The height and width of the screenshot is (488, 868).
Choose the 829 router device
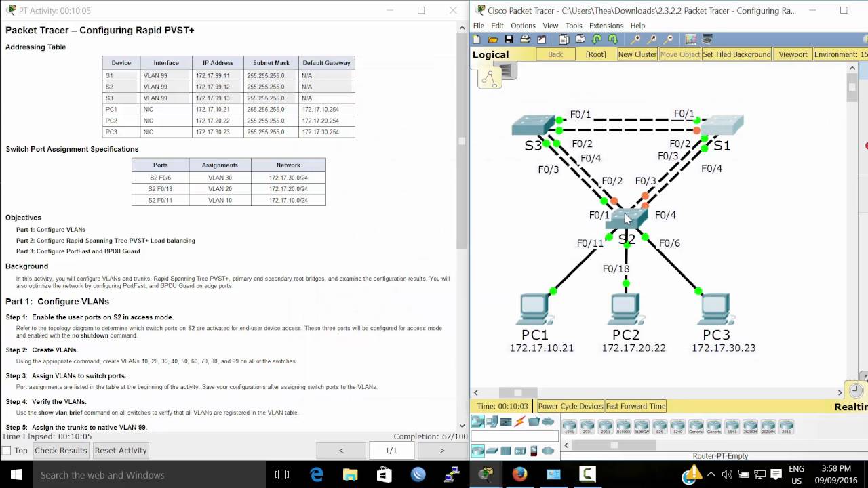pyautogui.click(x=660, y=426)
